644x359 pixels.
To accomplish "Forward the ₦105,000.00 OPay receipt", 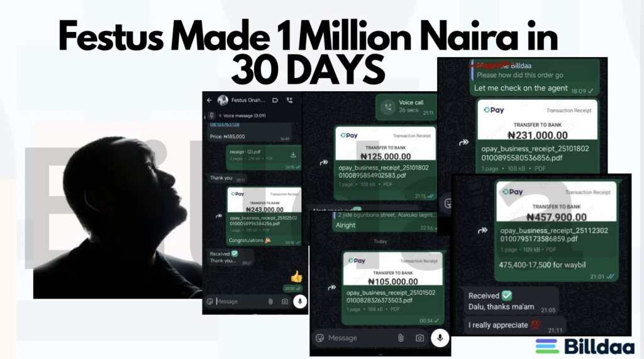I will point(332,287).
